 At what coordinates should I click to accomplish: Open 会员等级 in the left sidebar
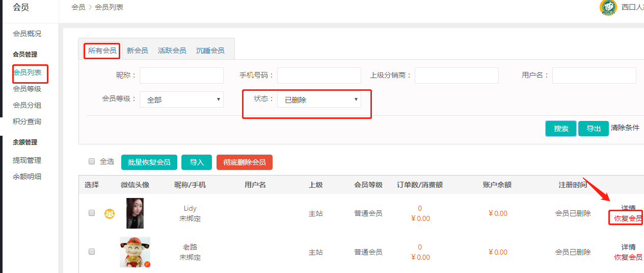click(27, 89)
